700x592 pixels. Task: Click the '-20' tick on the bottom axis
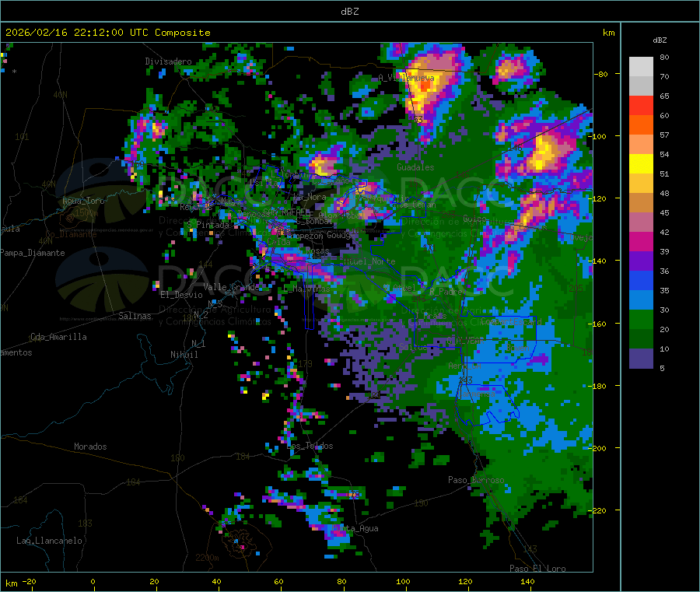(30, 581)
